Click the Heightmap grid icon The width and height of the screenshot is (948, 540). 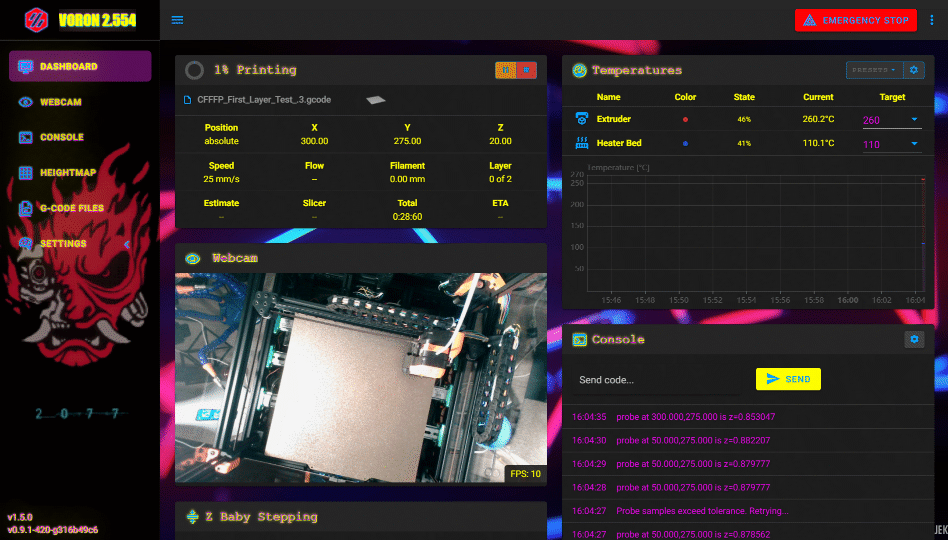pyautogui.click(x=25, y=173)
